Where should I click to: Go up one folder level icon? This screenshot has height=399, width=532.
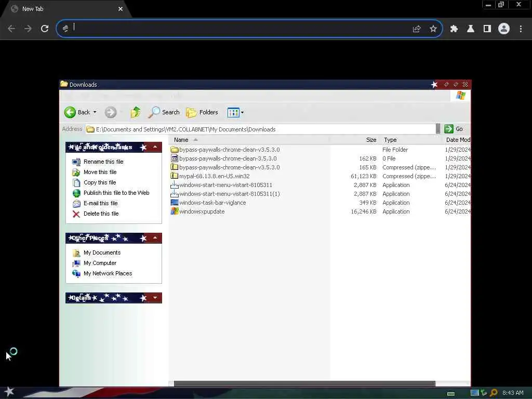point(136,112)
